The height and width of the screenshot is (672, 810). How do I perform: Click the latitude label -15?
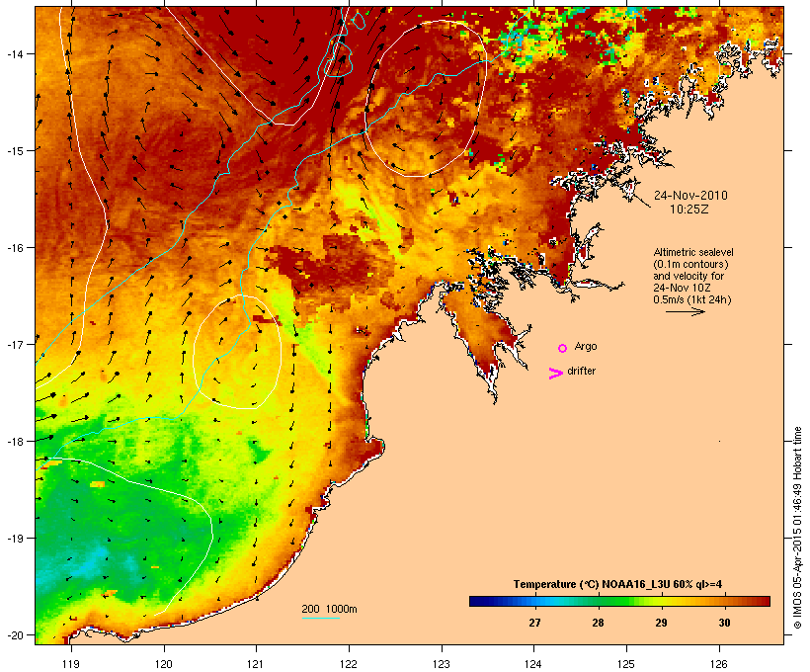pyautogui.click(x=14, y=151)
